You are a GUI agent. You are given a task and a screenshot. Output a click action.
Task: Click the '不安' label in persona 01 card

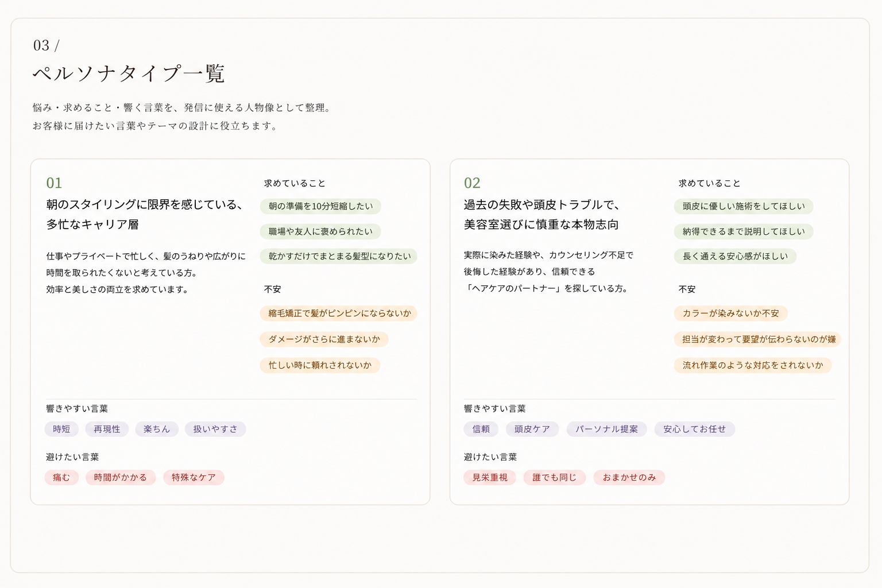tap(273, 289)
